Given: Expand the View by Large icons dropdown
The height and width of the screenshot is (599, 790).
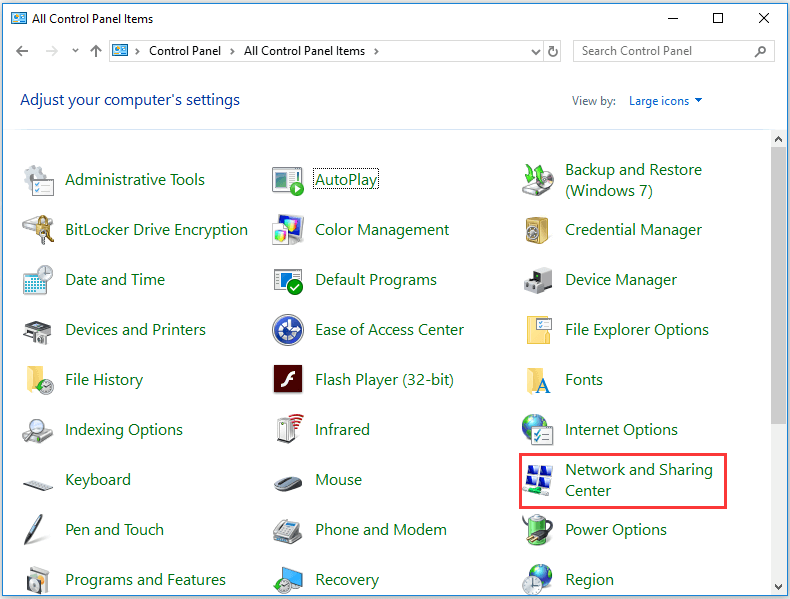Looking at the screenshot, I should (665, 101).
